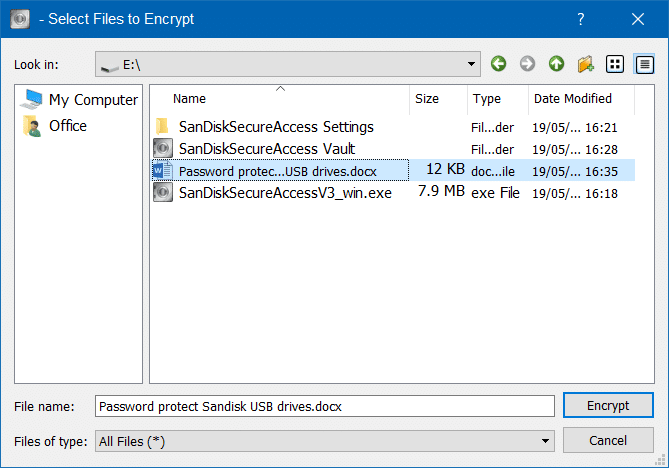Click the question mark help button
Viewport: 669px width, 468px height.
pos(580,19)
